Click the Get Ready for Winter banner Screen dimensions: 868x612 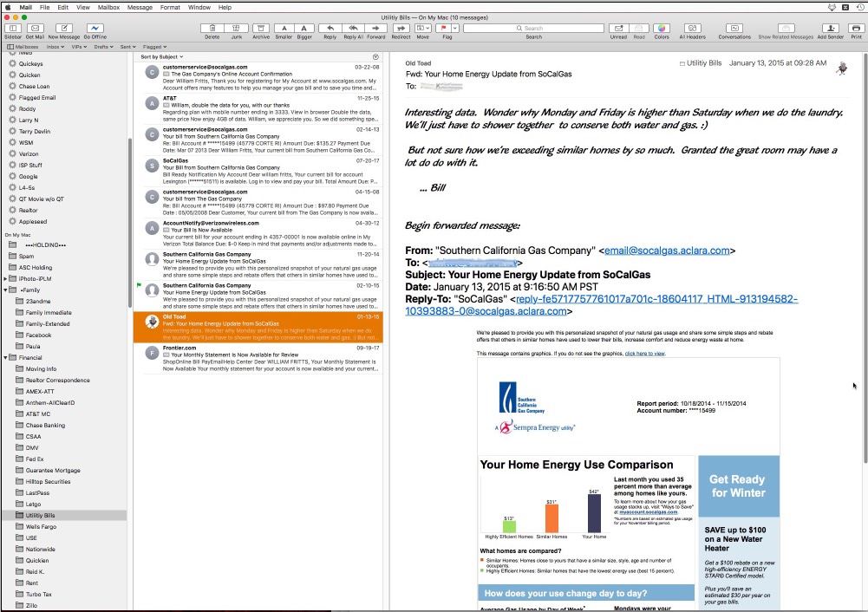point(739,485)
